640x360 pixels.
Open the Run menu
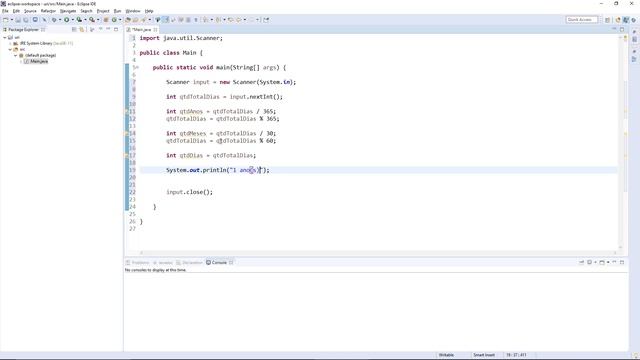(x=118, y=11)
